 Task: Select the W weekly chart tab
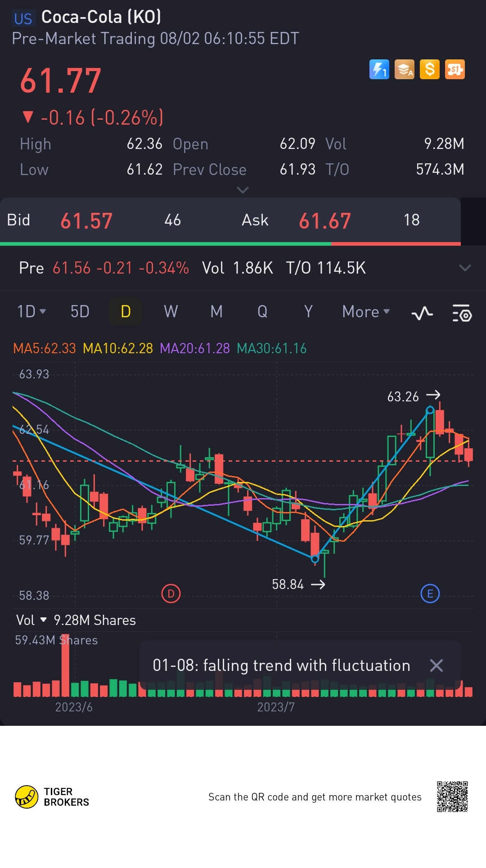(x=171, y=311)
